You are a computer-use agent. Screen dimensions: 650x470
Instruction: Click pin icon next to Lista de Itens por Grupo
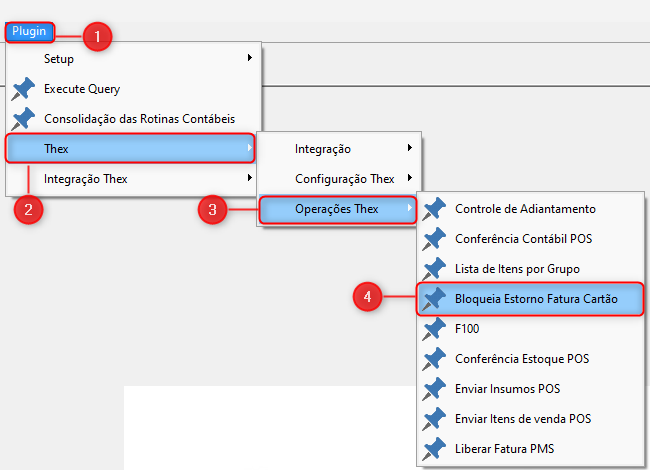click(x=435, y=269)
